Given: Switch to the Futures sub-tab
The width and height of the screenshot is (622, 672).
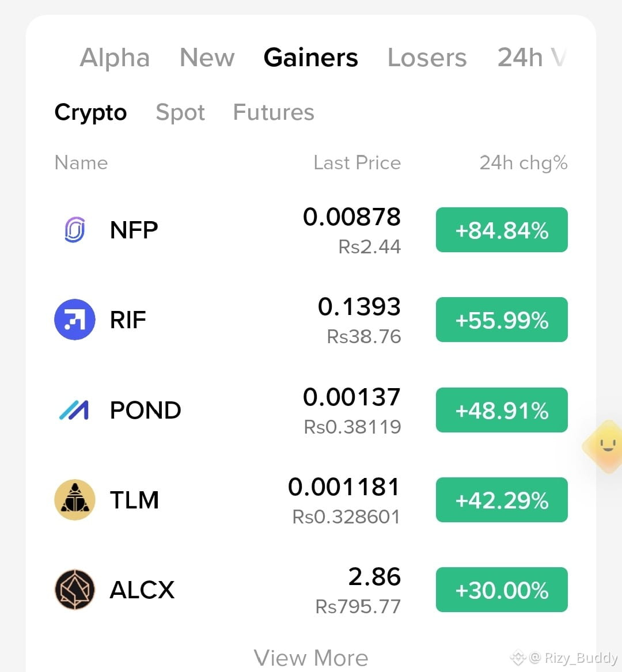Looking at the screenshot, I should tap(274, 112).
